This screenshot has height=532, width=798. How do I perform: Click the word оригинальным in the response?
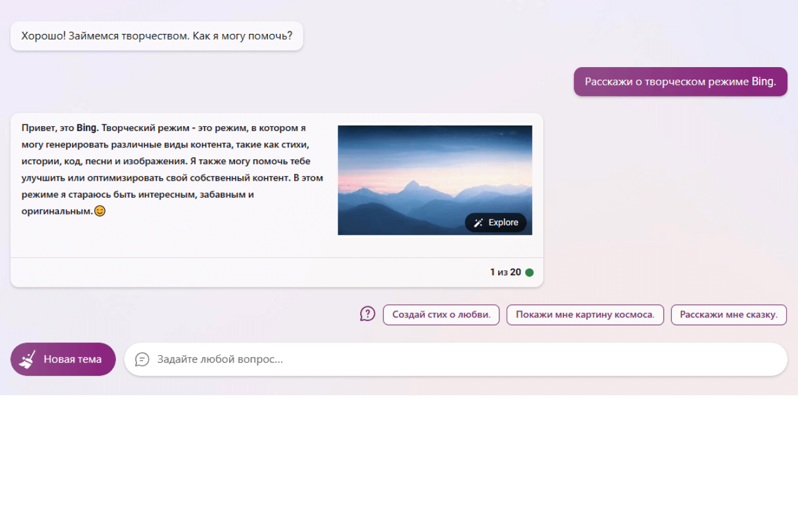[56, 211]
